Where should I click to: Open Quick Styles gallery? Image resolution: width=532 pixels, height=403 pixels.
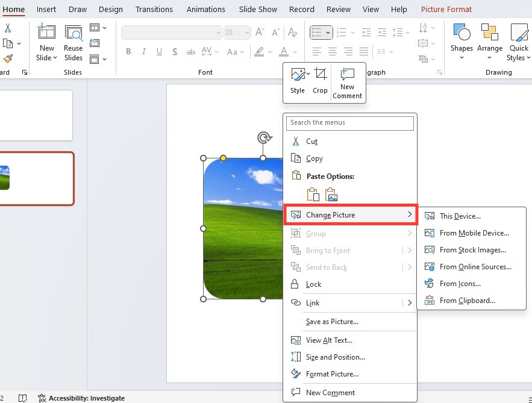pos(518,42)
